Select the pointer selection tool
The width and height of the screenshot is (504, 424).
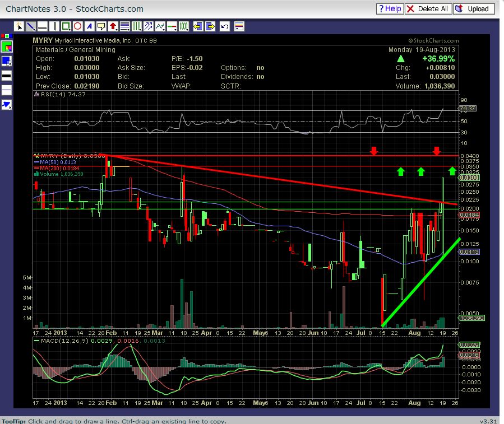19,26
